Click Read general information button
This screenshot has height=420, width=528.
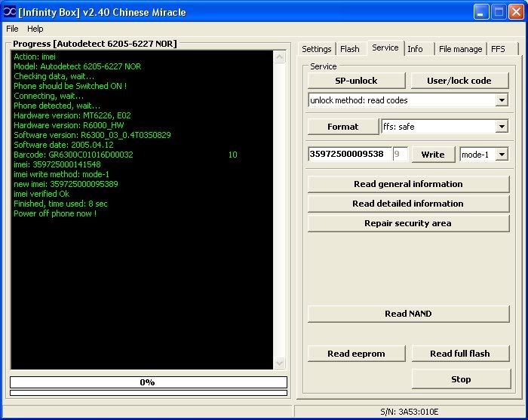tap(409, 184)
